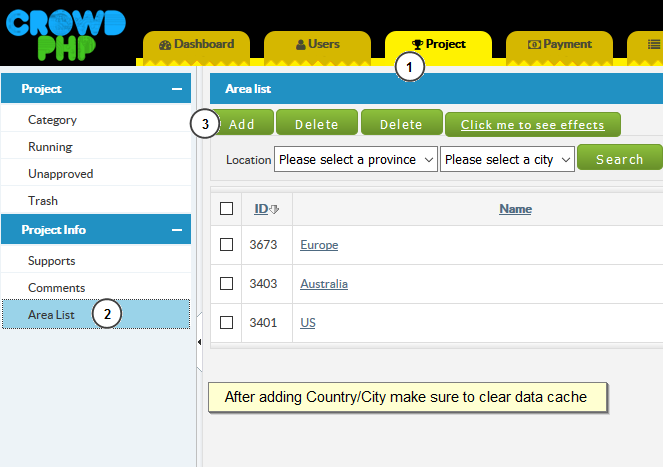Click the Area list panel title
The width and height of the screenshot is (663, 467).
pyautogui.click(x=248, y=89)
